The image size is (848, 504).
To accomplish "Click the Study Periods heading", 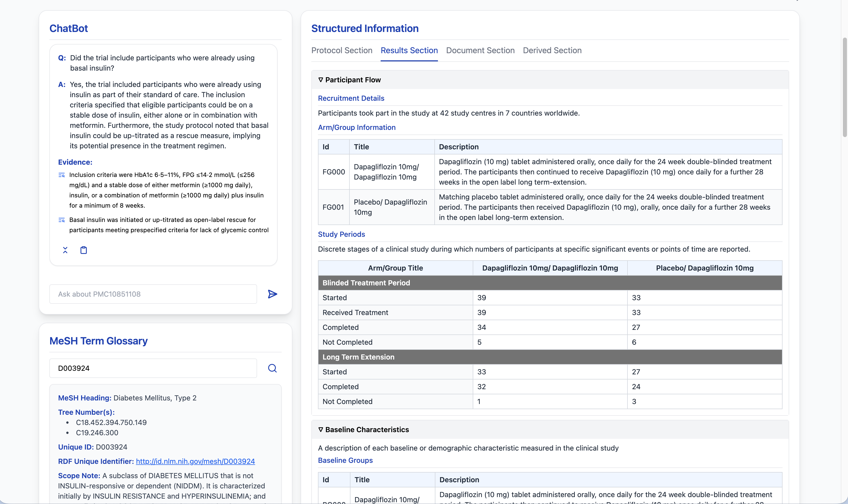I will (341, 234).
